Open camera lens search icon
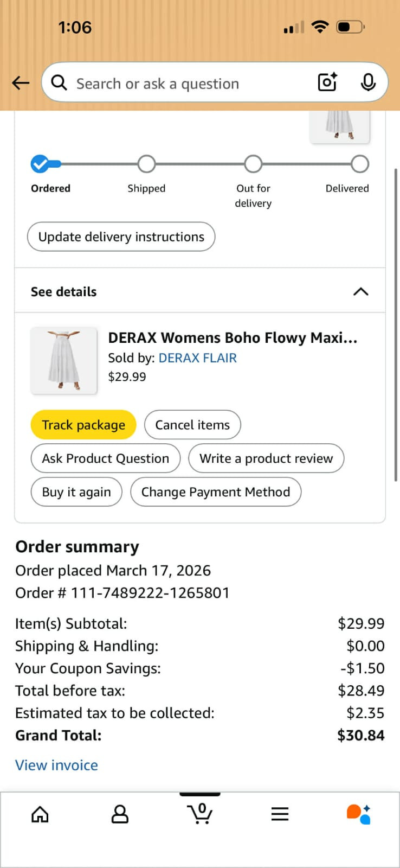 (327, 82)
